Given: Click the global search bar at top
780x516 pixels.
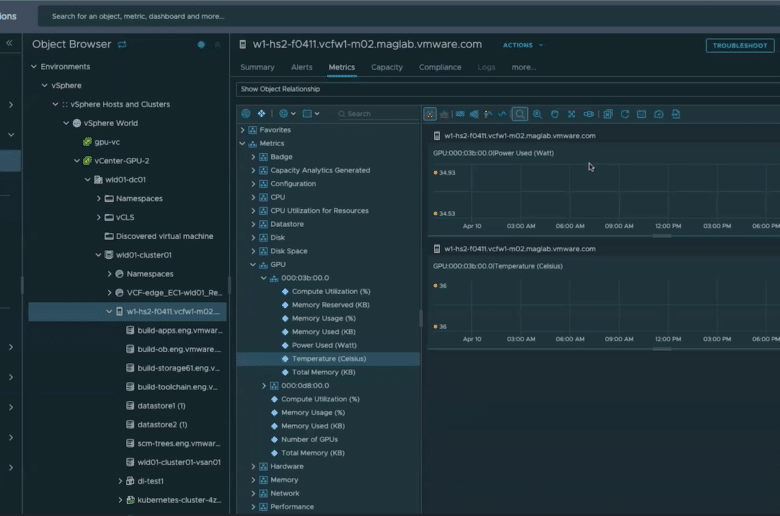Looking at the screenshot, I should click(408, 16).
